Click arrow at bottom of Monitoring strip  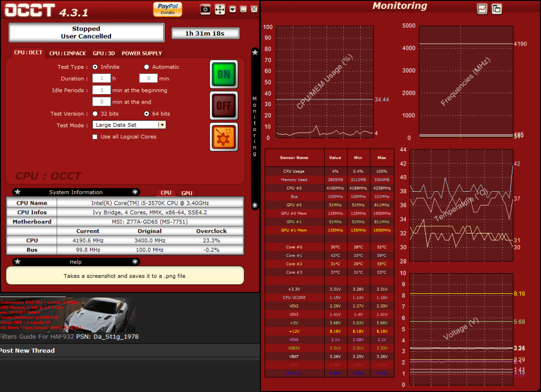255,205
